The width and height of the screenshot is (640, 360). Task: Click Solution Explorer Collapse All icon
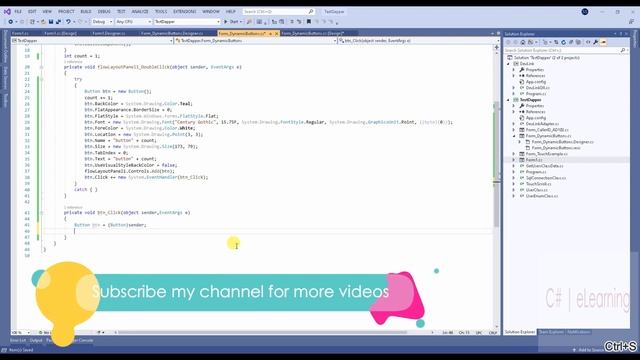click(x=571, y=42)
